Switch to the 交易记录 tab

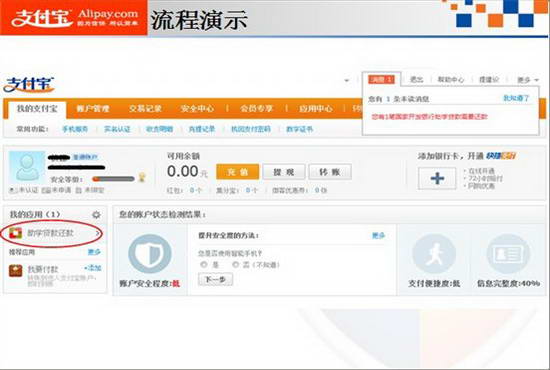[x=145, y=108]
